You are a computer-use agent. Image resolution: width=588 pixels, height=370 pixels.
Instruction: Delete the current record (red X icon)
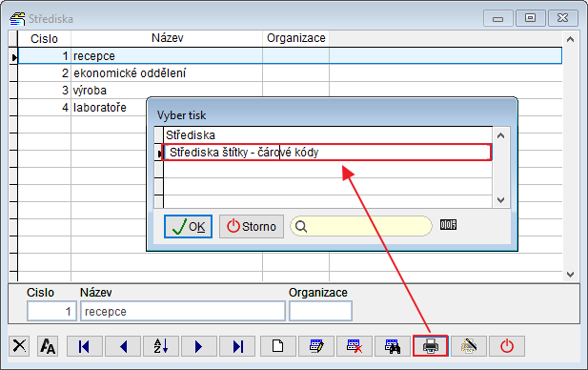[x=355, y=345]
